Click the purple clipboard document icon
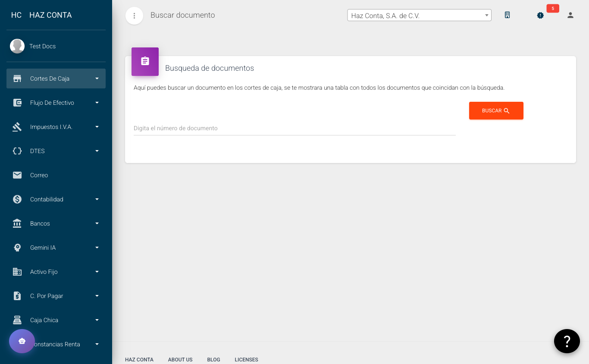Screen dimensions: 589x364 click(x=145, y=62)
